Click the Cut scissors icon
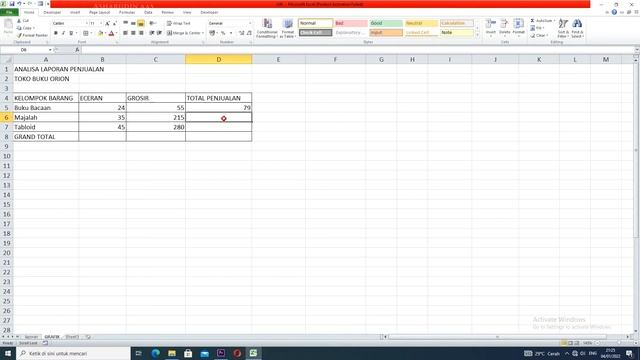The width and height of the screenshot is (640, 360). (19, 20)
